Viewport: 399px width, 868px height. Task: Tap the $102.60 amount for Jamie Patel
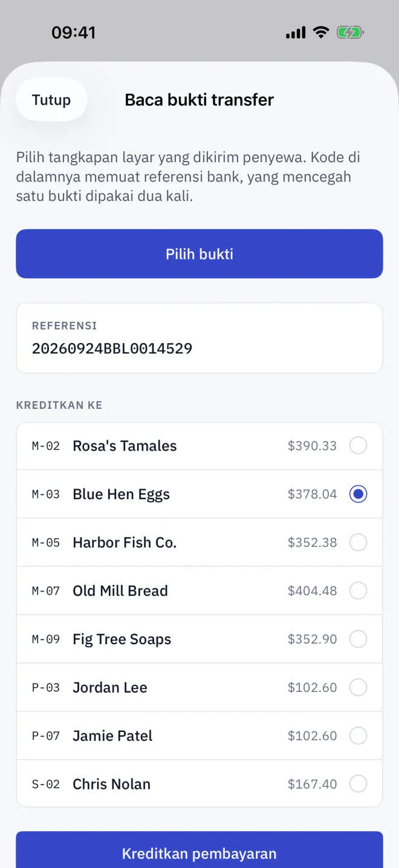click(x=313, y=736)
